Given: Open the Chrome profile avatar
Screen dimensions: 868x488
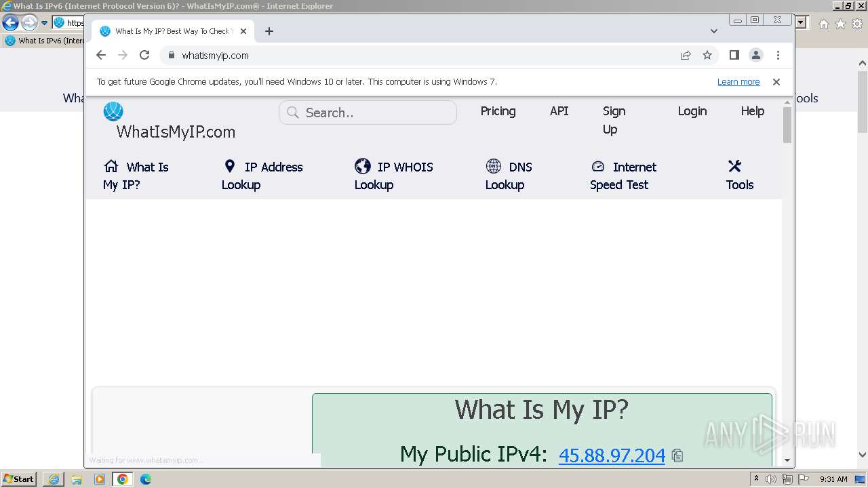Looking at the screenshot, I should pyautogui.click(x=756, y=56).
